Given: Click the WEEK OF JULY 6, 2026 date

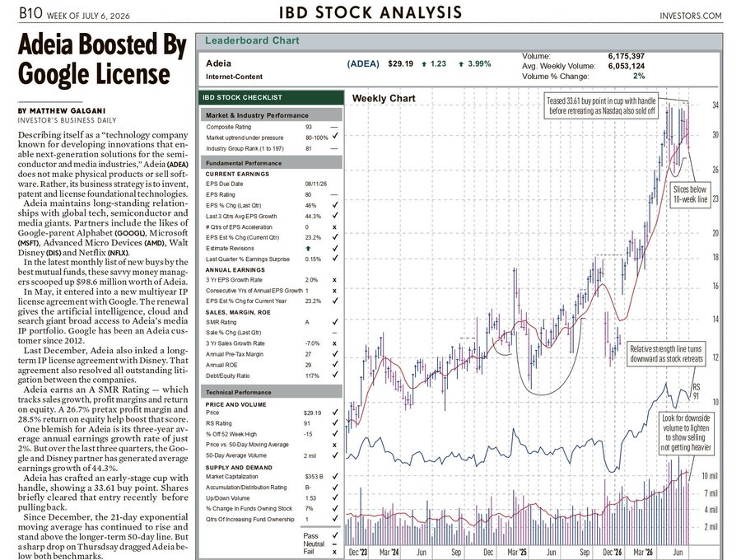Looking at the screenshot, I should (88, 16).
